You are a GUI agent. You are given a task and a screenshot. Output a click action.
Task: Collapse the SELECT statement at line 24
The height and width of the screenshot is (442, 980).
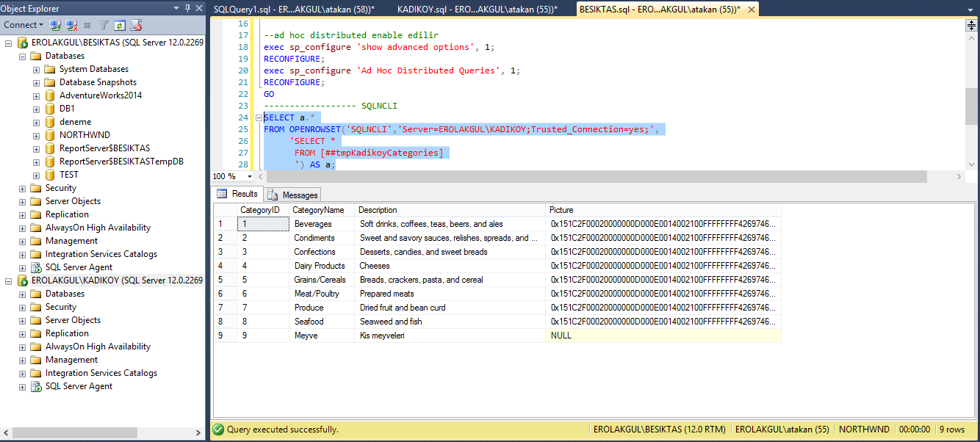[x=258, y=118]
